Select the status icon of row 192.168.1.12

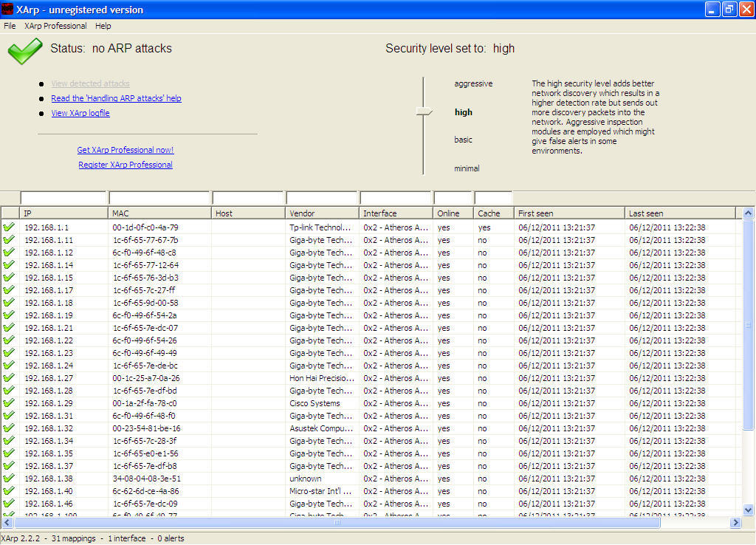pos(9,252)
